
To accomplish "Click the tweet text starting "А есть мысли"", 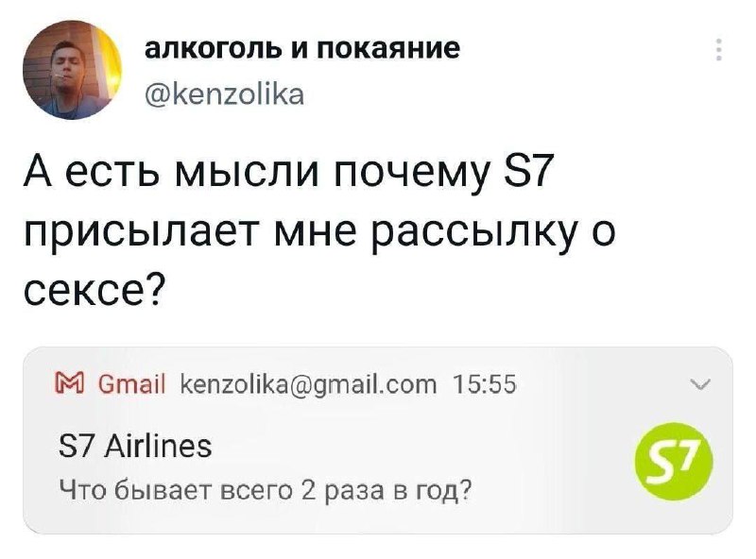I will click(x=319, y=232).
